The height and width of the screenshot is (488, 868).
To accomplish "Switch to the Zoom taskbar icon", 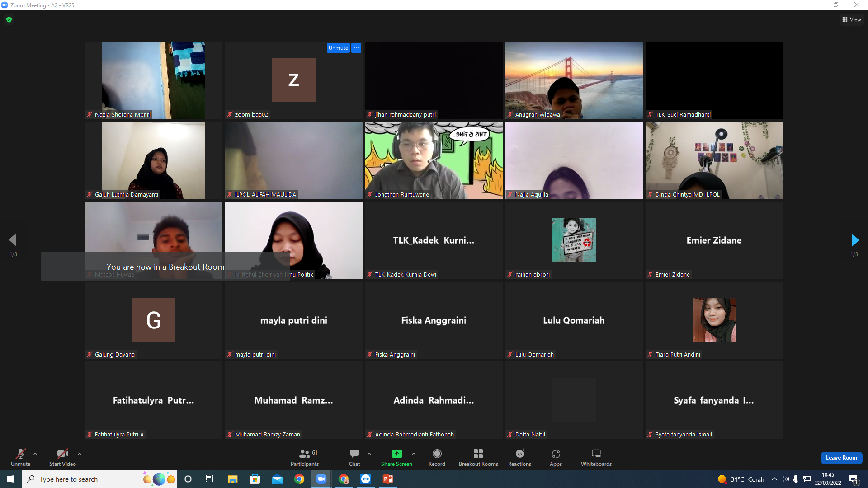I will pyautogui.click(x=321, y=479).
